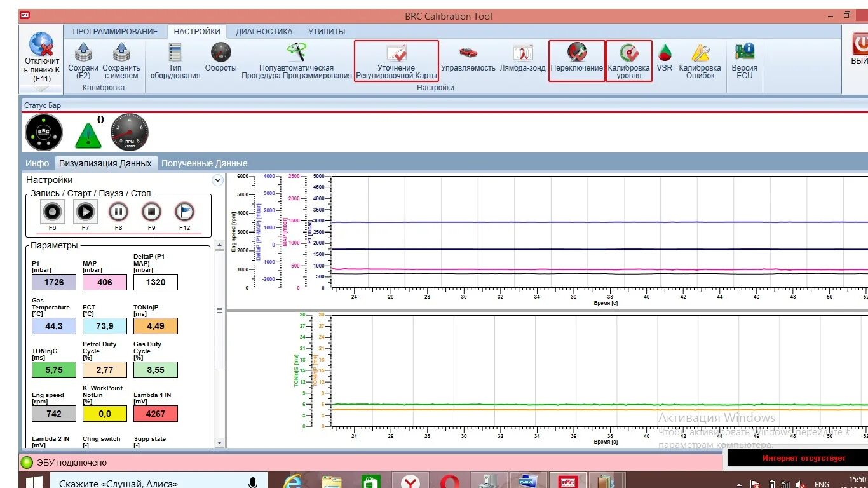868x488 pixels.
Task: Select the НАСТРОЙКИ ribbon tab
Action: (x=197, y=31)
